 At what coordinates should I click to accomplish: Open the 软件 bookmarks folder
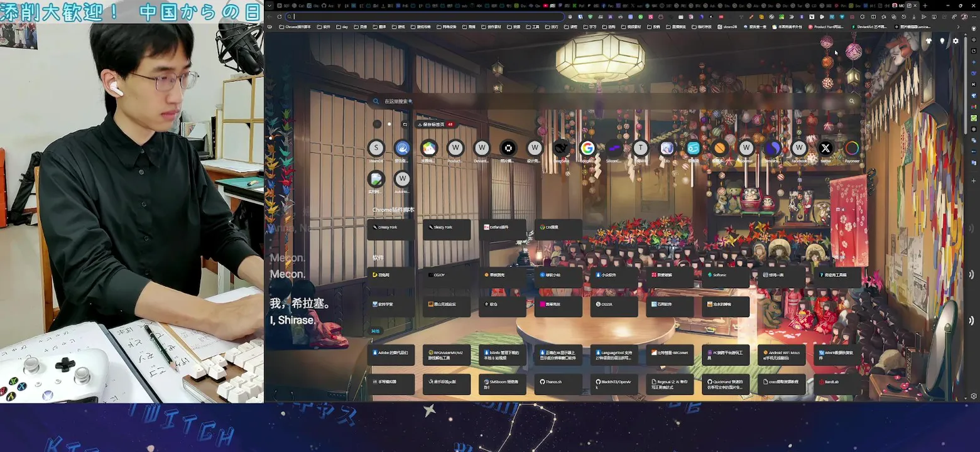(324, 27)
